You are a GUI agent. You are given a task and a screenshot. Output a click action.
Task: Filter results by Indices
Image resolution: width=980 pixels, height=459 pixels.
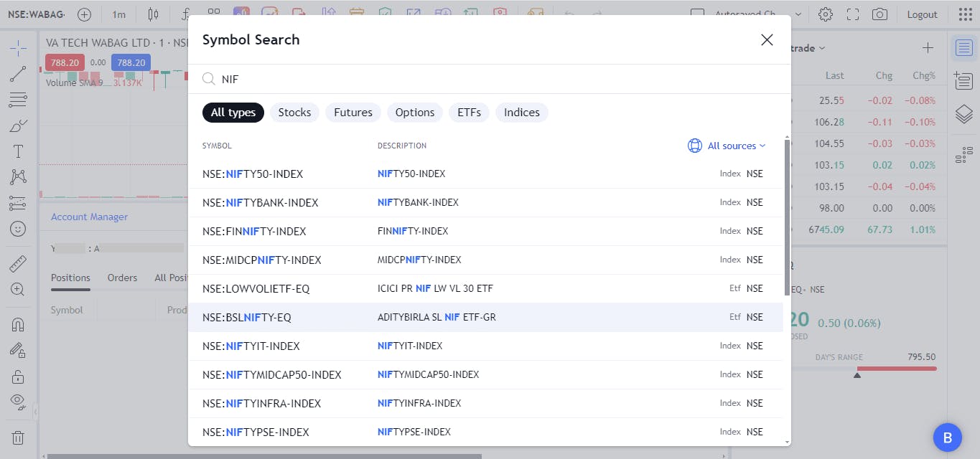pyautogui.click(x=521, y=113)
